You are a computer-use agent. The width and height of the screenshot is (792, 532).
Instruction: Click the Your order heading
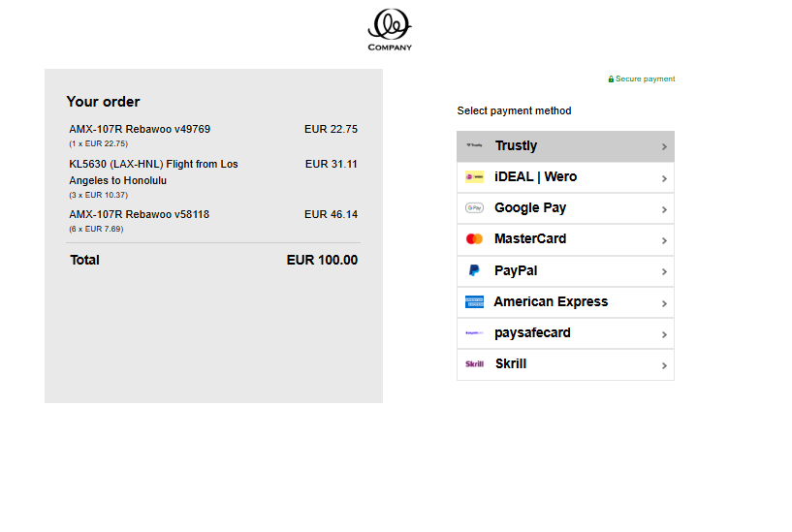pyautogui.click(x=103, y=102)
